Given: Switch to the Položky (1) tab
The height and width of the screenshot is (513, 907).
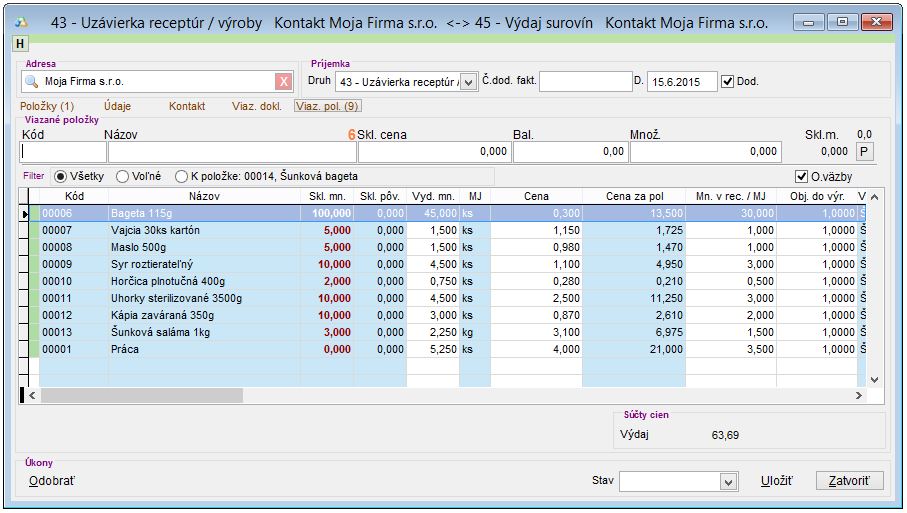Looking at the screenshot, I should click(x=47, y=106).
